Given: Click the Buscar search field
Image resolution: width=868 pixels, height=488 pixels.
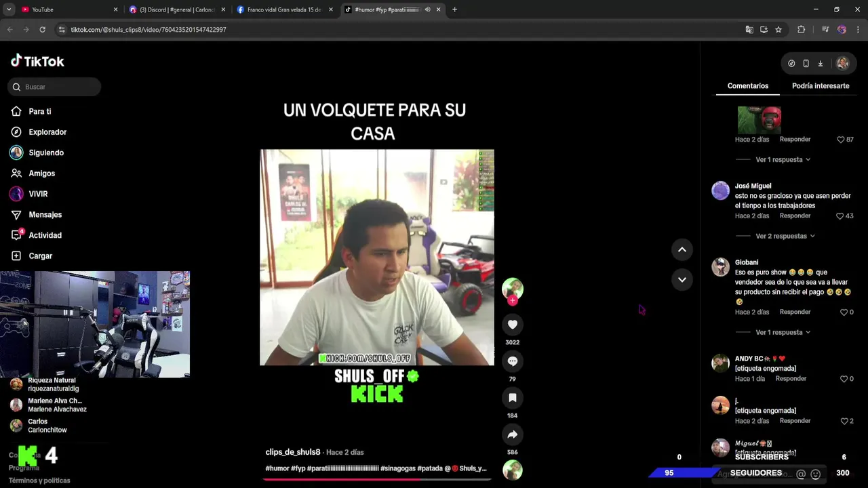Looking at the screenshot, I should click(55, 87).
